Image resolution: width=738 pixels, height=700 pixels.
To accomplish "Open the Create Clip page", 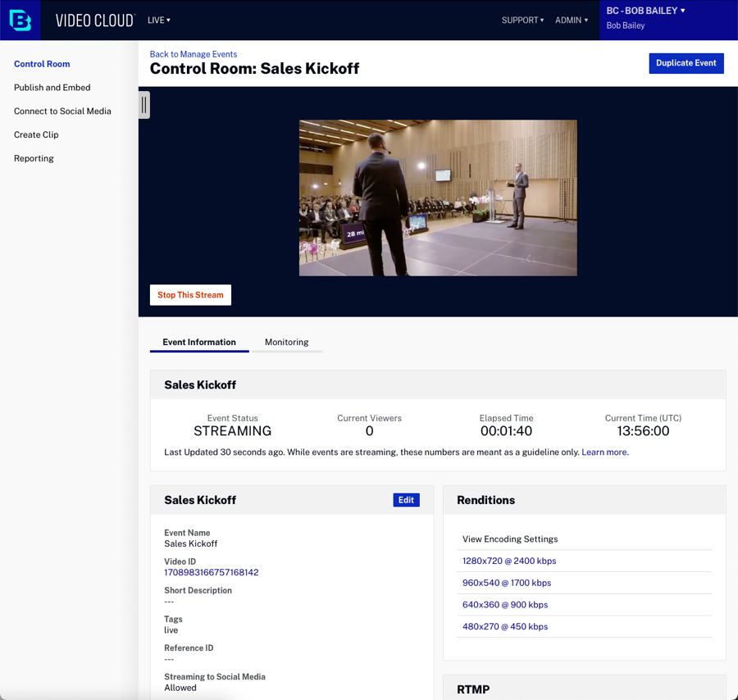I will (x=36, y=135).
